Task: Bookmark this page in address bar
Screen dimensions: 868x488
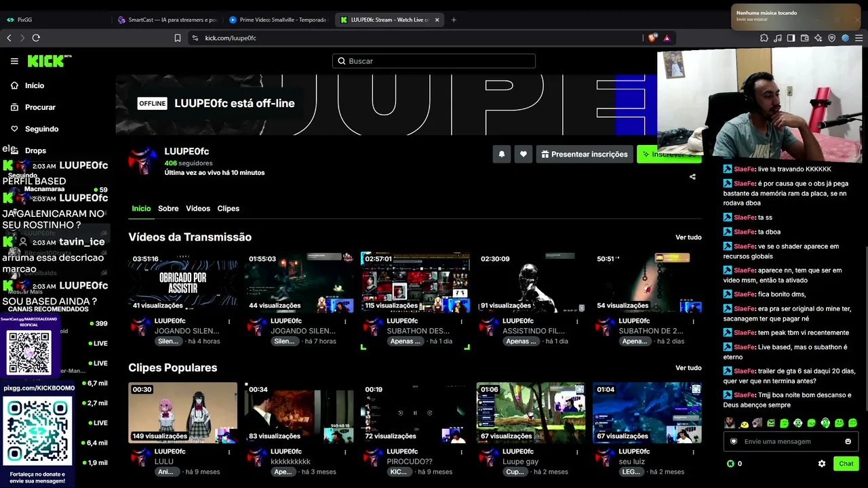Action: tap(178, 38)
